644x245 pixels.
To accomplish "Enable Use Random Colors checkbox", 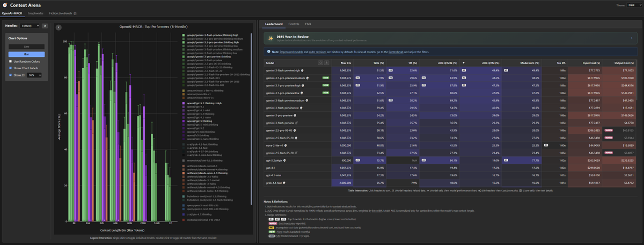I will click(10, 61).
